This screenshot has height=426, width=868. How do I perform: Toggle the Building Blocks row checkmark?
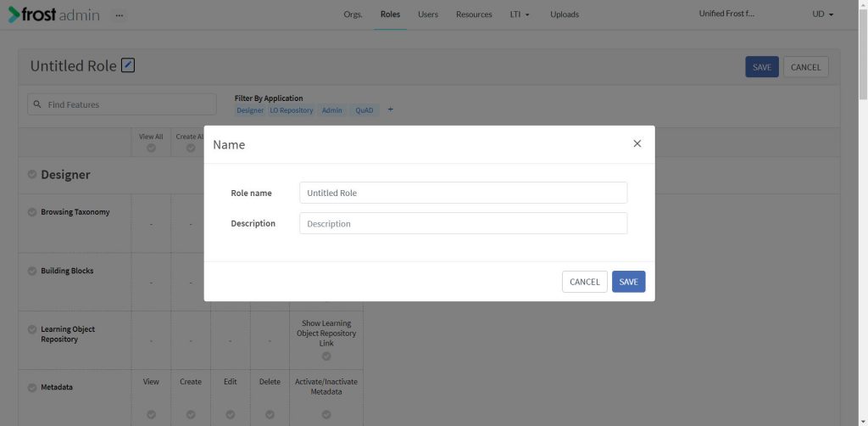pos(32,271)
